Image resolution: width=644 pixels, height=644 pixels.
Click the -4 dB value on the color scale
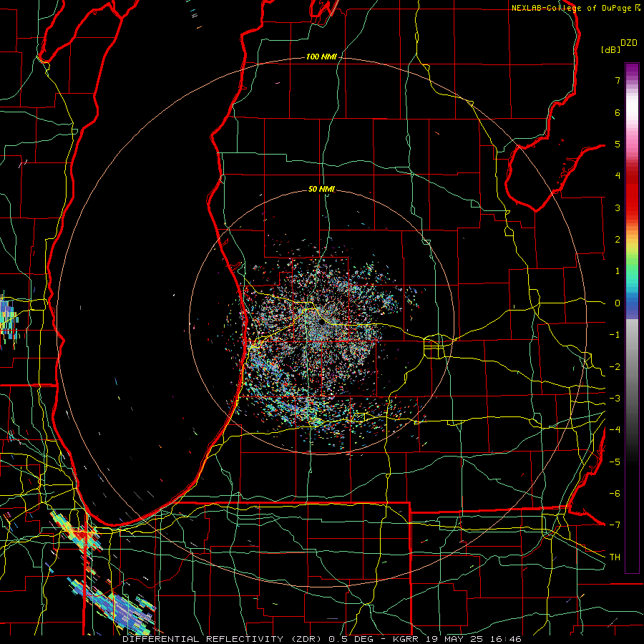pyautogui.click(x=615, y=429)
